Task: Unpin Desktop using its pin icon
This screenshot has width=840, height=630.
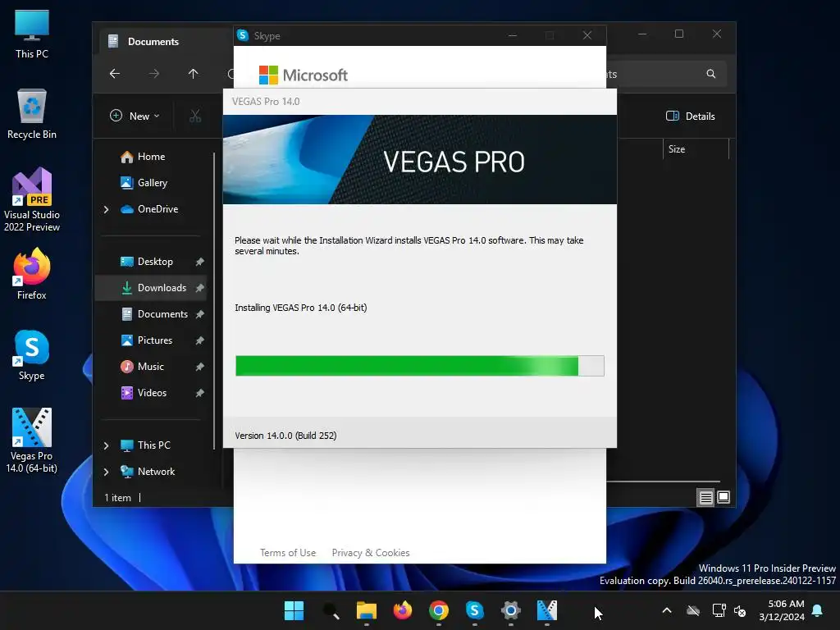Action: click(x=200, y=262)
